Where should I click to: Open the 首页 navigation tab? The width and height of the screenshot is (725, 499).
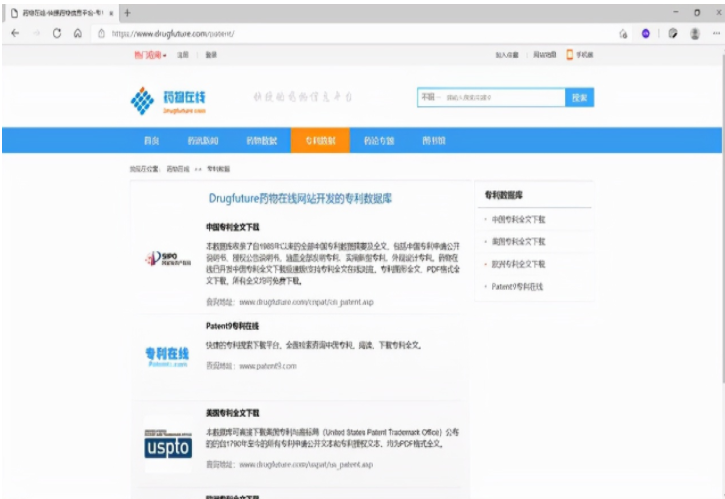coord(152,141)
